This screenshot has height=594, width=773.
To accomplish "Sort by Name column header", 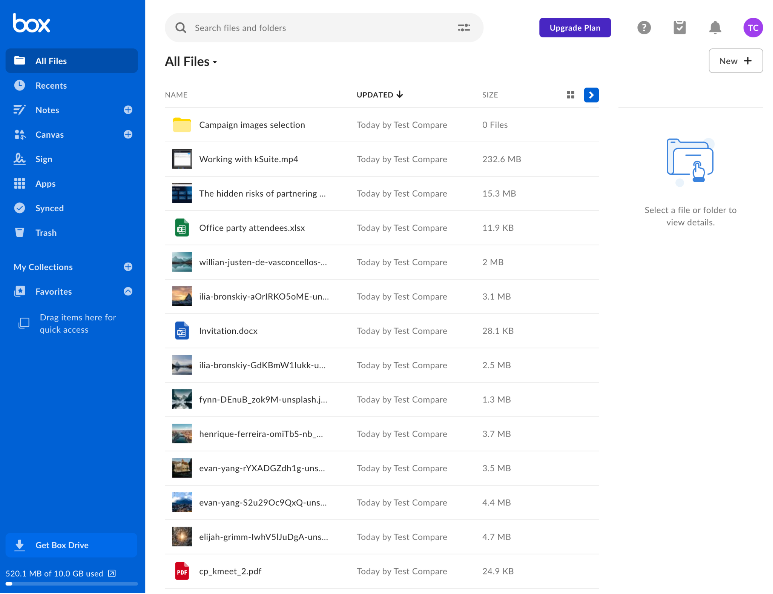I will tap(176, 95).
